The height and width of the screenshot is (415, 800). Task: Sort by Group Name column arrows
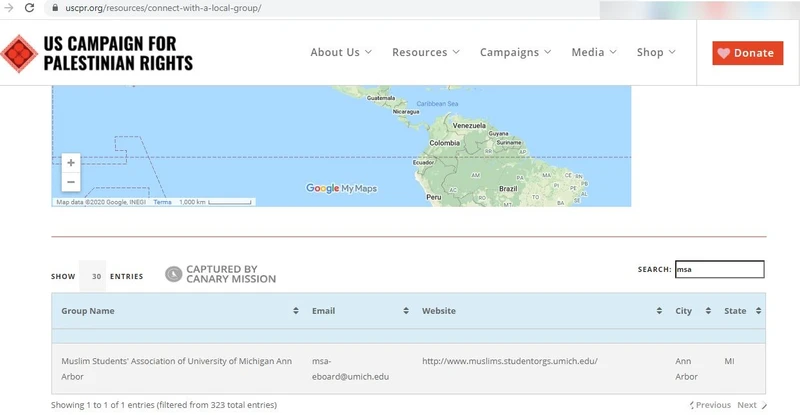click(296, 311)
